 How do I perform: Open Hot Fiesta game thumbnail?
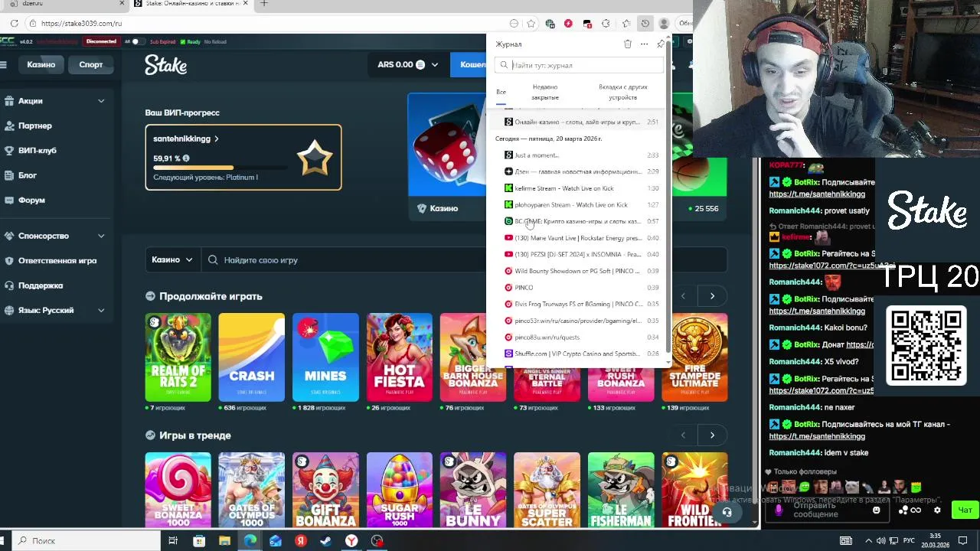399,357
